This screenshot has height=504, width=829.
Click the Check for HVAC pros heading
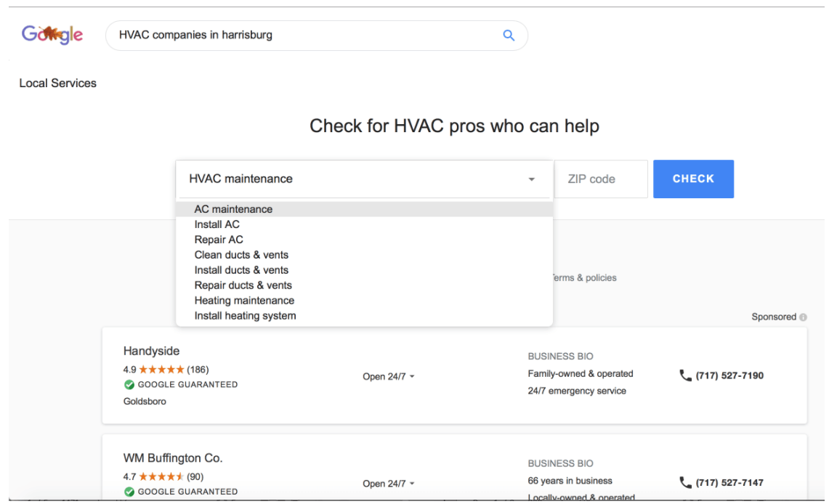pyautogui.click(x=454, y=126)
